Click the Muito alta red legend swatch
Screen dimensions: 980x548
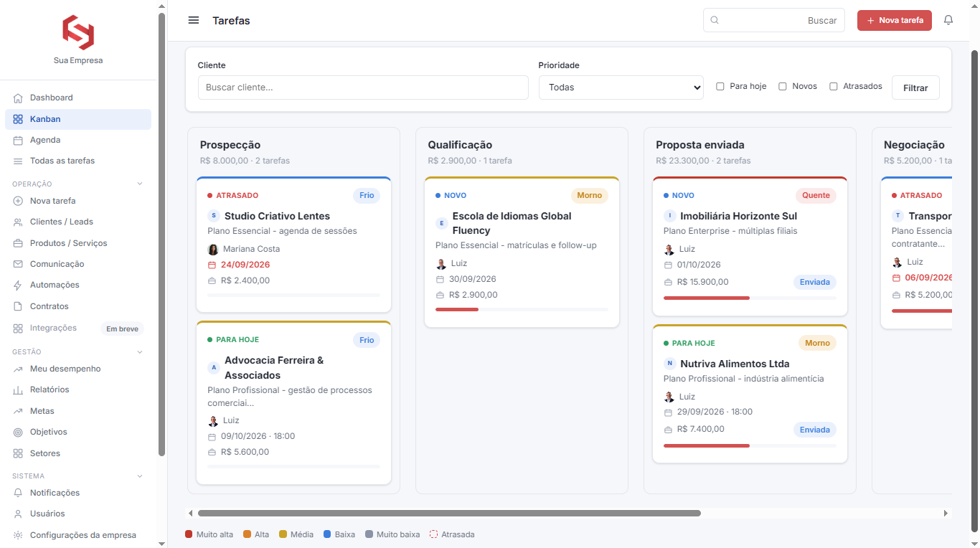[x=189, y=534]
